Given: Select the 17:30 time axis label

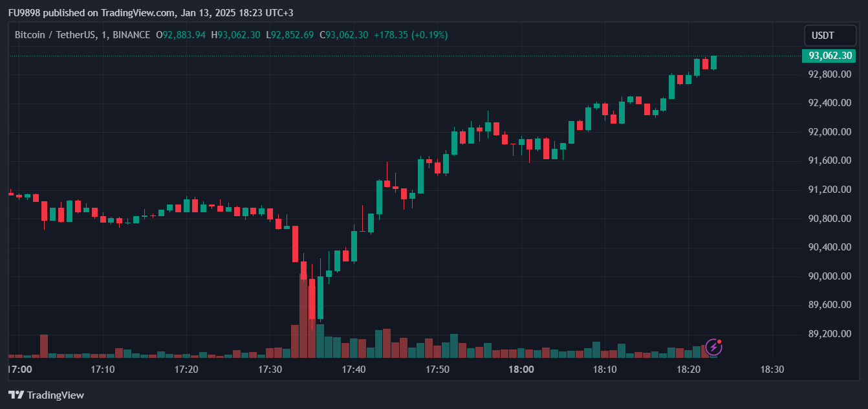Looking at the screenshot, I should [x=270, y=370].
